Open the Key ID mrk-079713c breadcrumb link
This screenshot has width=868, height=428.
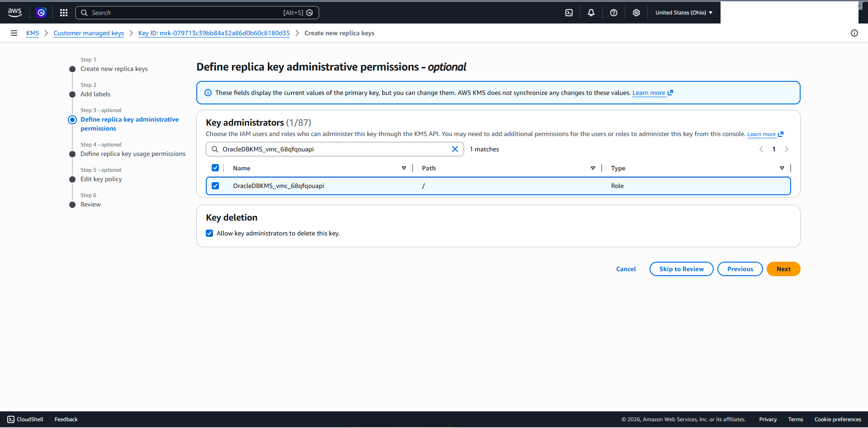pyautogui.click(x=214, y=33)
